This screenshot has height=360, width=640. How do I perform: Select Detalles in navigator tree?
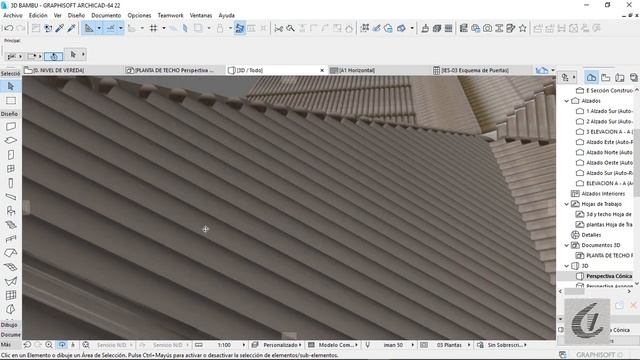pos(586,235)
